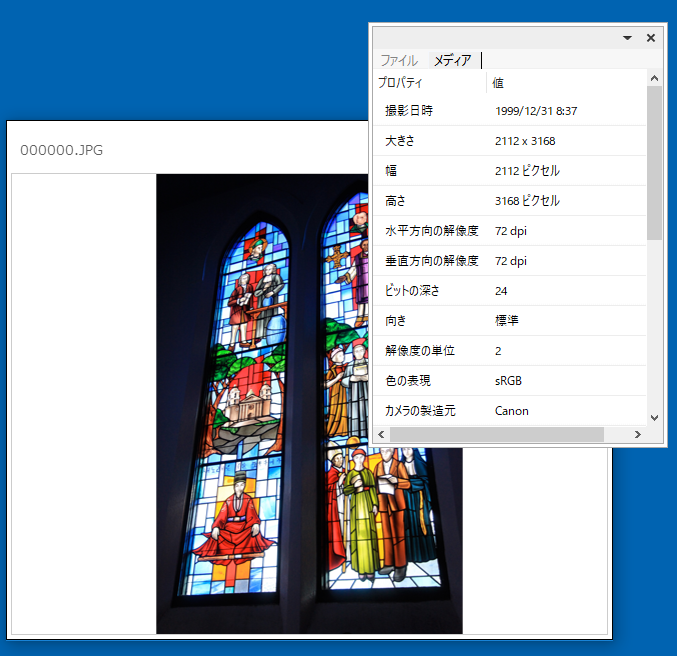This screenshot has width=677, height=656.
Task: Click the 2112 x 3168 value
Action: coord(525,141)
